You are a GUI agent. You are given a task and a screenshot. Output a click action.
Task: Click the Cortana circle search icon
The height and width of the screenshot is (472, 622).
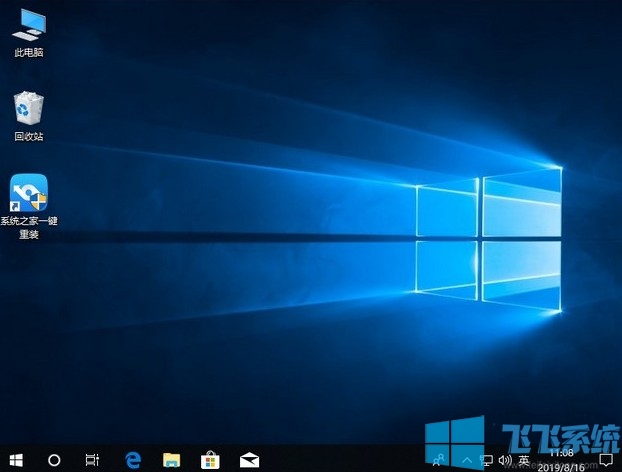(54, 460)
